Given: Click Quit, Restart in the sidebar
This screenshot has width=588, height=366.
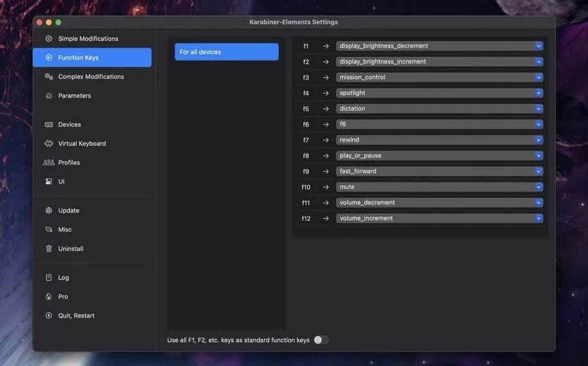Looking at the screenshot, I should [x=76, y=316].
